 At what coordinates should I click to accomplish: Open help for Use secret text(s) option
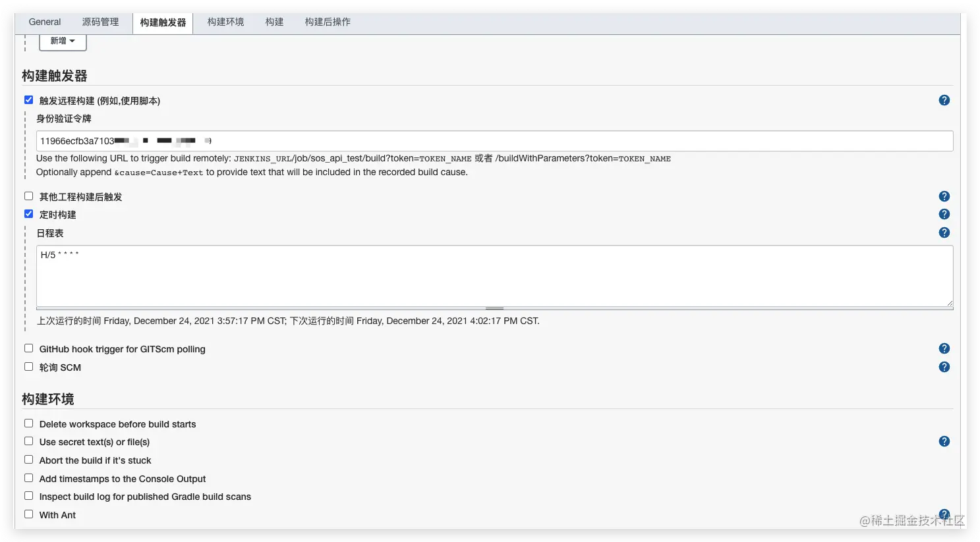coord(944,441)
